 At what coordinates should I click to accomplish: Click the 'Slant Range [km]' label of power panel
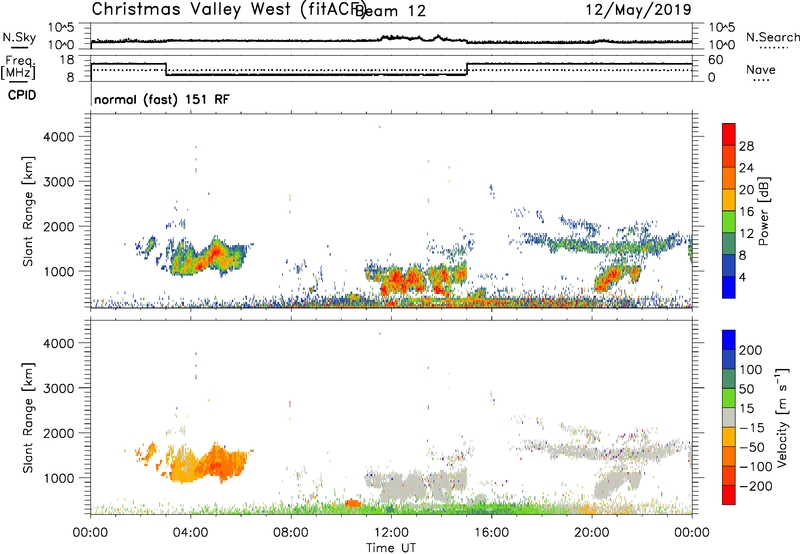[28, 211]
